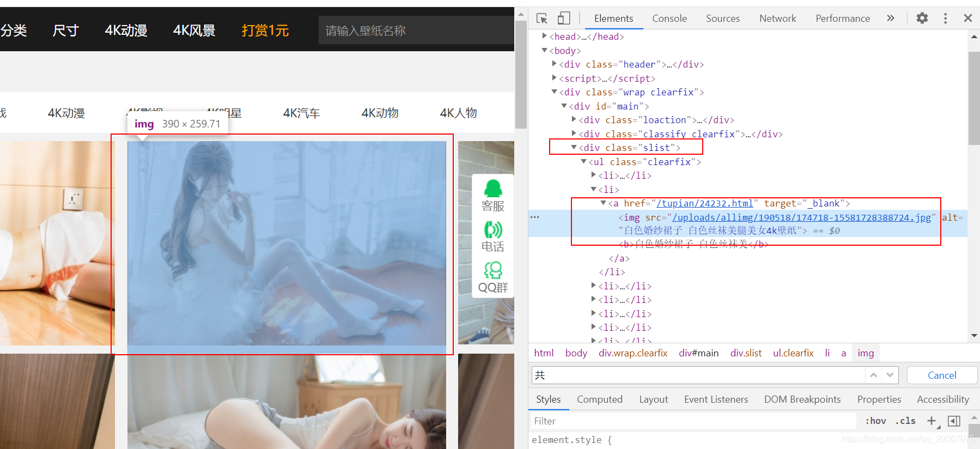The image size is (980, 449).
Task: Open DevTools settings gear
Action: click(922, 19)
